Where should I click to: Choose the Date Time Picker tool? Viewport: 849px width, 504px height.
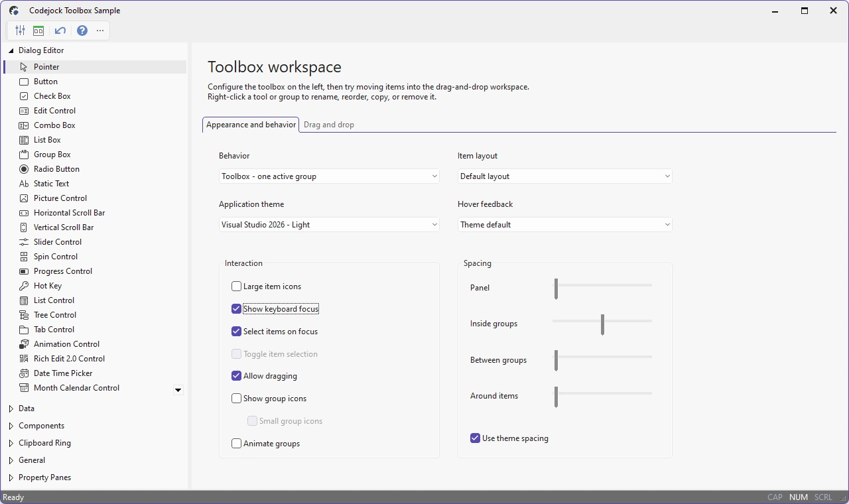pos(96,373)
